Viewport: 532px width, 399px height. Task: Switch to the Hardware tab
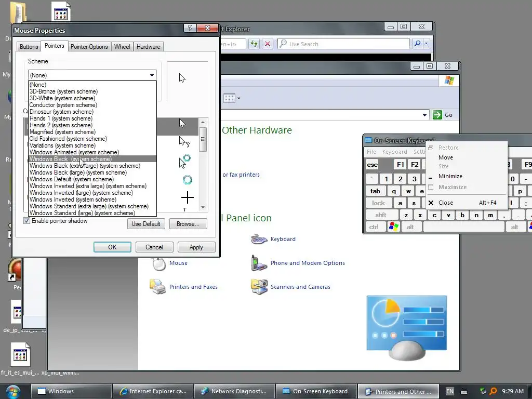[x=148, y=47]
